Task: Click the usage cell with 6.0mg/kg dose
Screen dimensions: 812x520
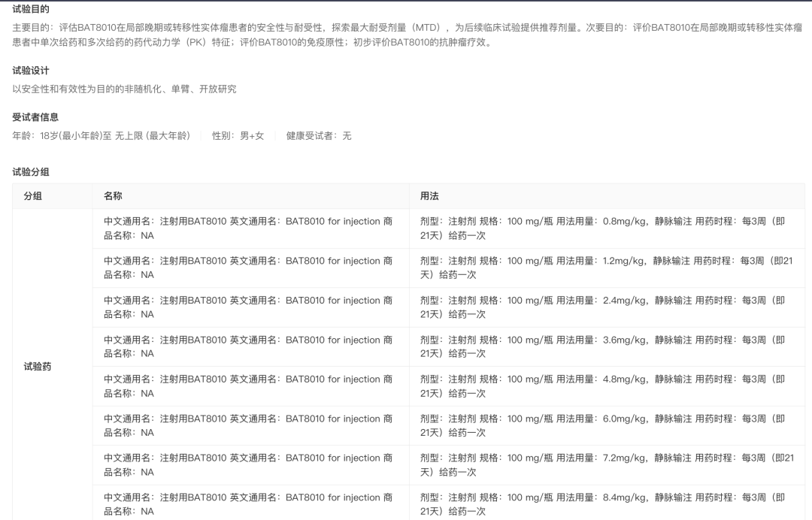Action: tap(607, 425)
